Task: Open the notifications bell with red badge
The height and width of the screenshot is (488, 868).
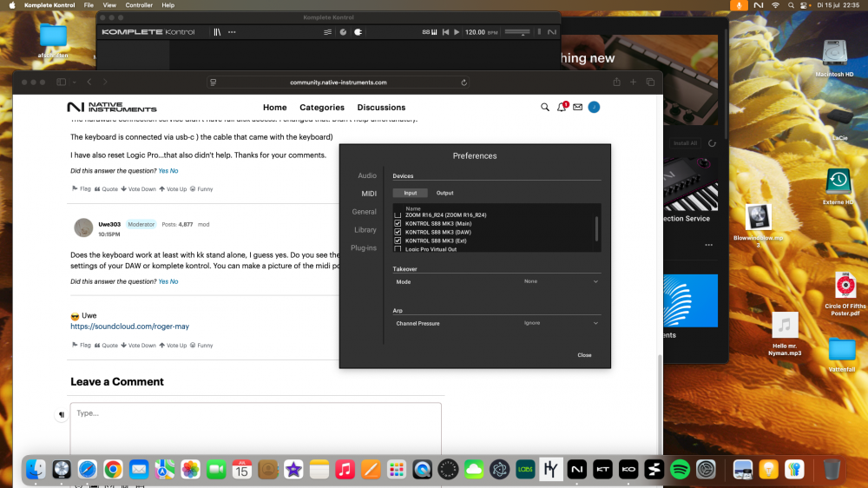Action: coord(562,107)
